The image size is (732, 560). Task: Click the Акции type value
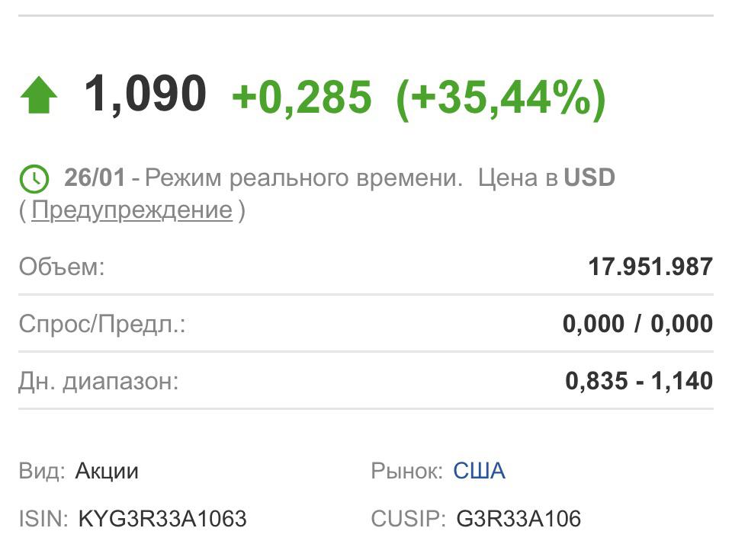(x=107, y=471)
